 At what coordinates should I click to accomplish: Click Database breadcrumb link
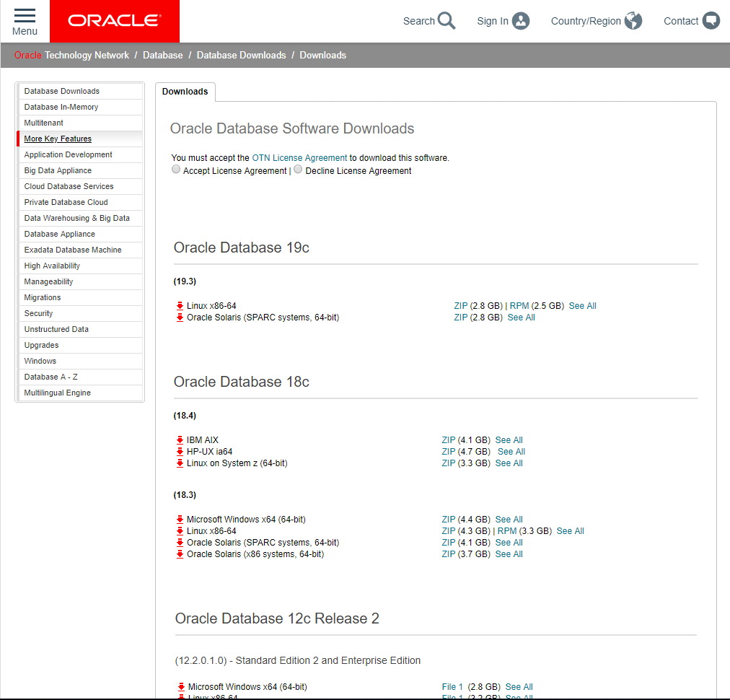[163, 55]
